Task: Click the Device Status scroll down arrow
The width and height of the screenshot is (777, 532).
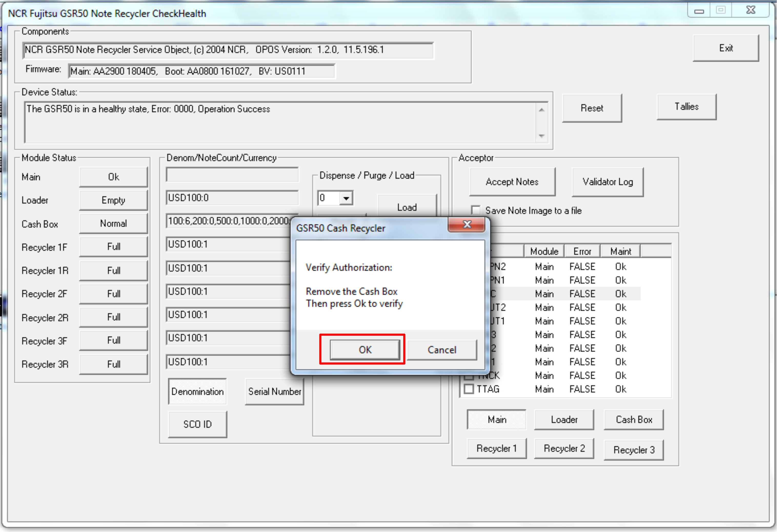Action: pos(541,136)
